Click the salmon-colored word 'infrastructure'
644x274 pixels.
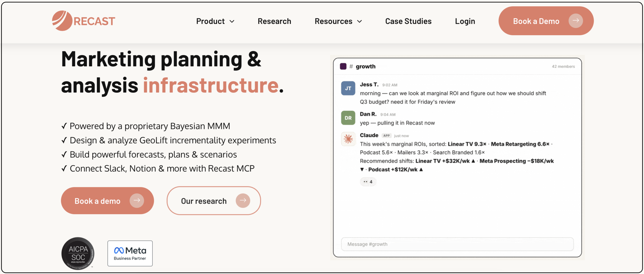211,85
